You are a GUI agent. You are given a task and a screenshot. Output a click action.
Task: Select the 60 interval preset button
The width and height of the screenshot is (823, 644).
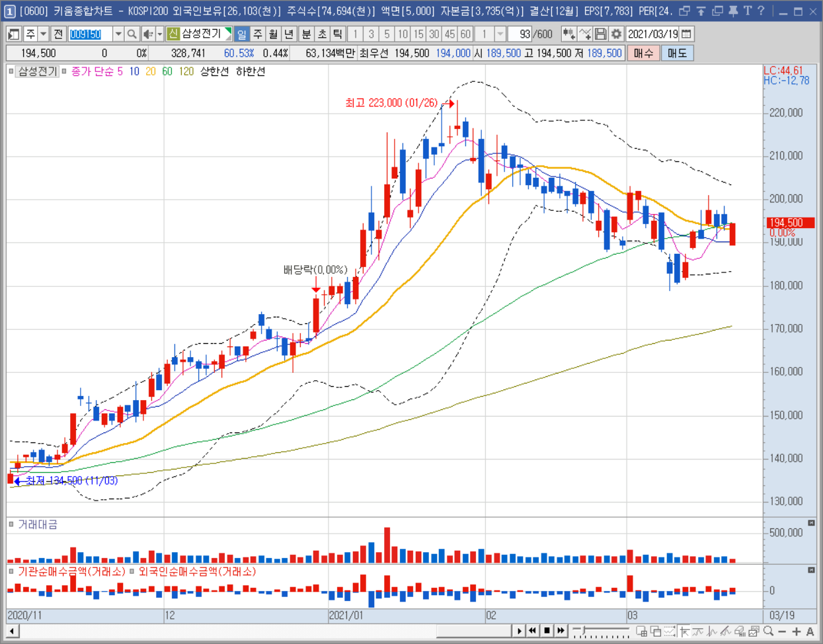pos(465,34)
